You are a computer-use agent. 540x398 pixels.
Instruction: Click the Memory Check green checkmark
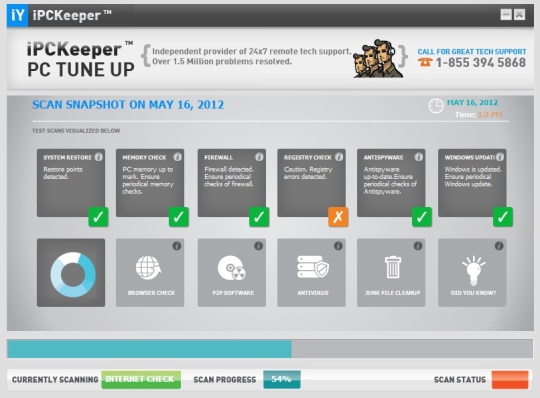178,217
